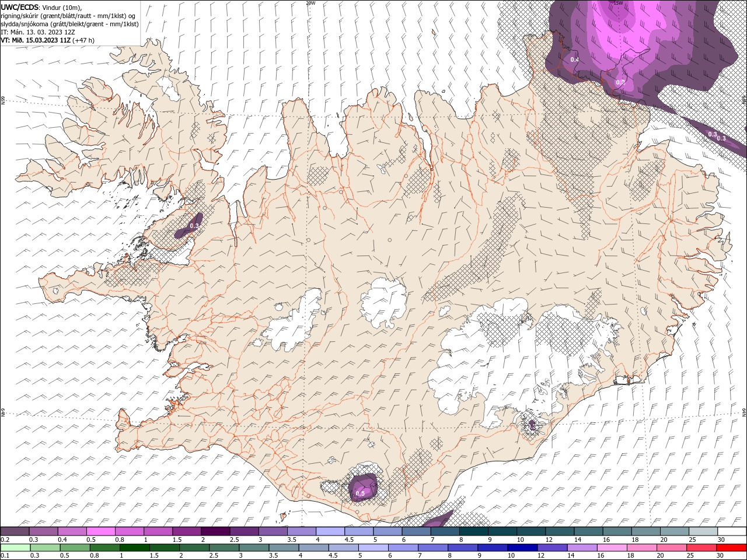The height and width of the screenshot is (560, 747).
Task: Click the 0.5 snowfall label in south Iceland
Action: [x=360, y=494]
